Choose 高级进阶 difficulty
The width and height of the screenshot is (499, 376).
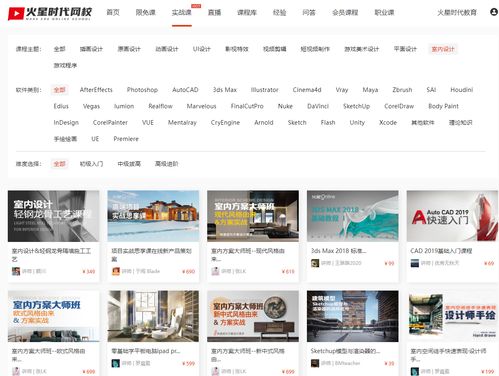click(167, 164)
